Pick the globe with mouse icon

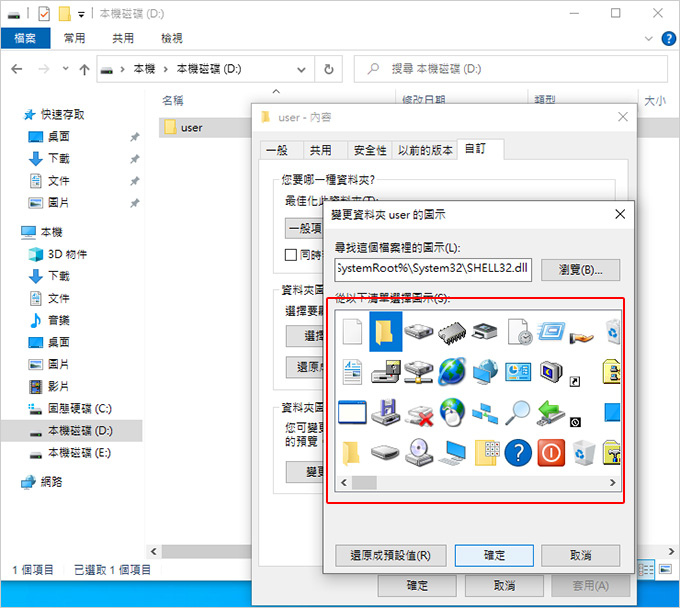tap(452, 412)
